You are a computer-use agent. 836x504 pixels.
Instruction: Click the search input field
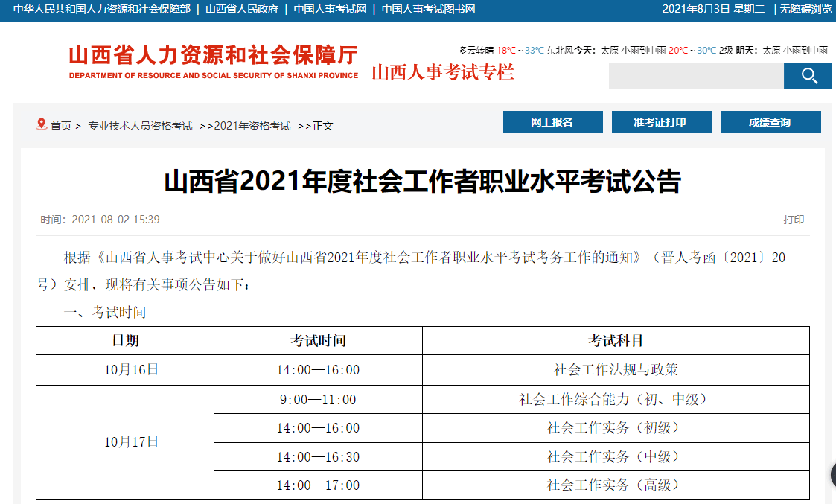(696, 76)
